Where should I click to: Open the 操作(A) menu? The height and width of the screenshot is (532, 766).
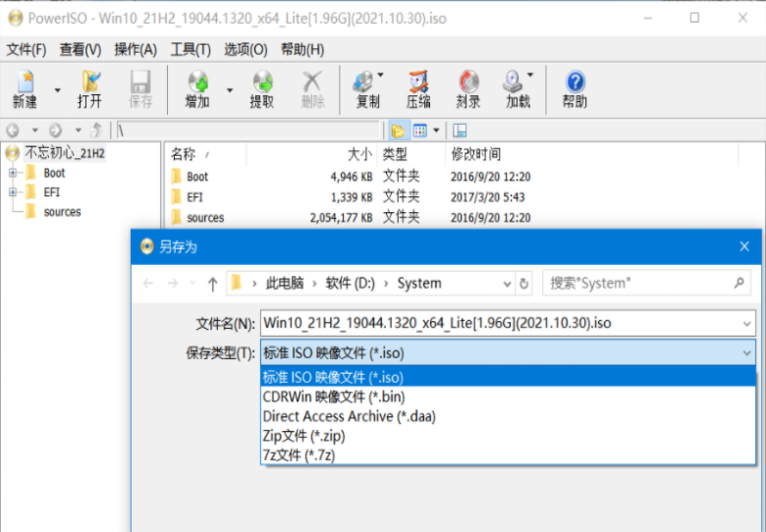point(136,49)
